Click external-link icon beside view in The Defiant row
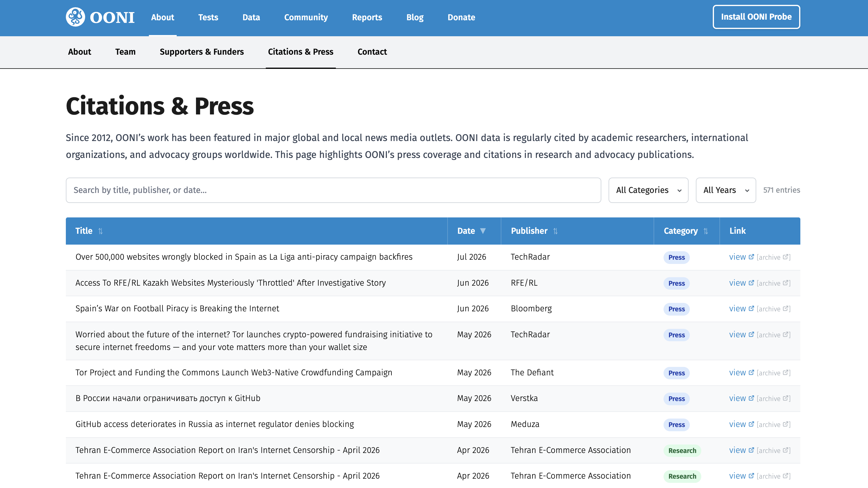 pos(751,372)
